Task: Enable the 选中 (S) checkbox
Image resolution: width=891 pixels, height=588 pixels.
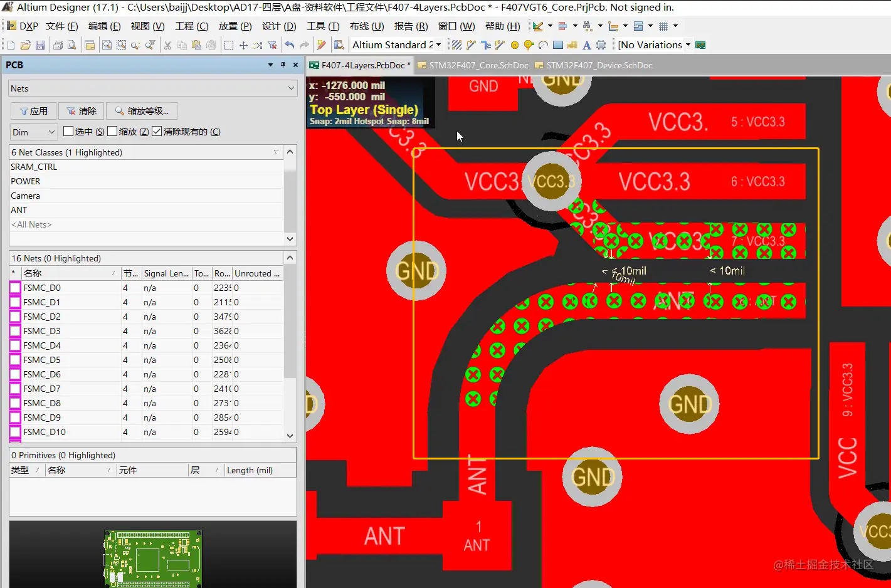Action: 68,131
